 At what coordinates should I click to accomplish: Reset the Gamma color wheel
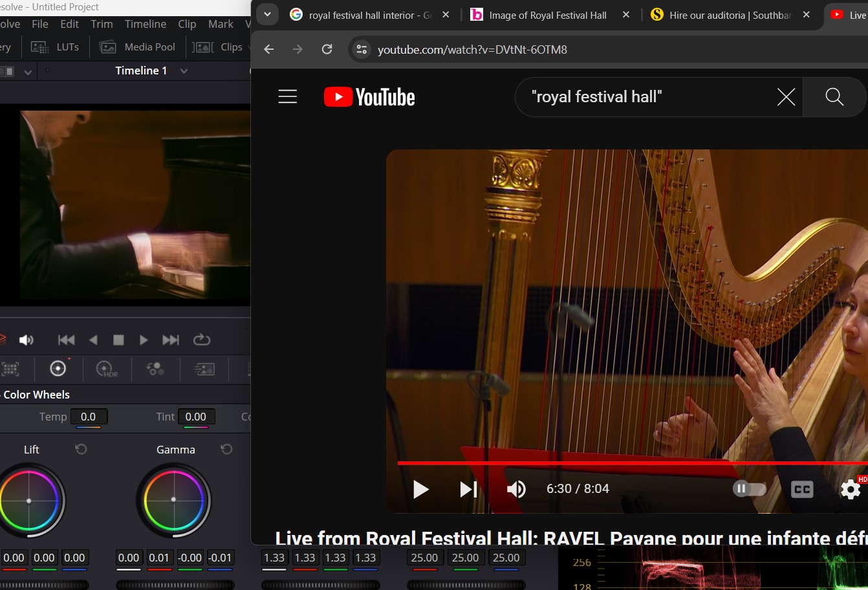226,449
